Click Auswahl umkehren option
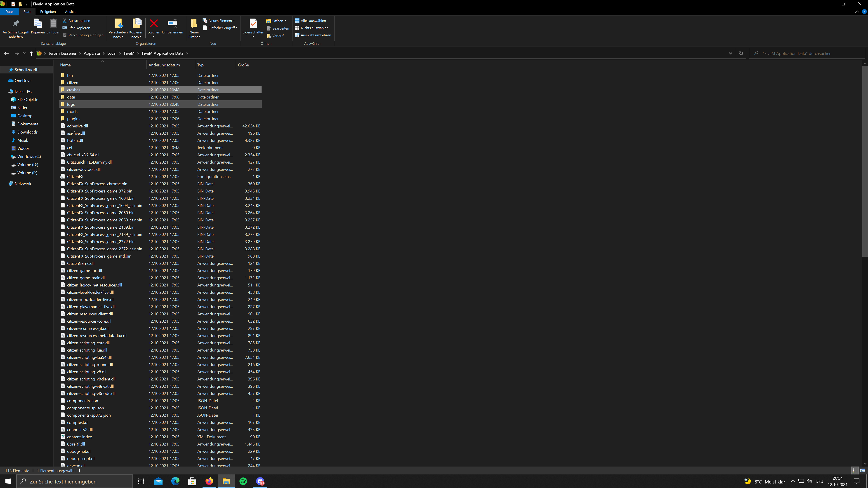The image size is (868, 488). pos(315,35)
